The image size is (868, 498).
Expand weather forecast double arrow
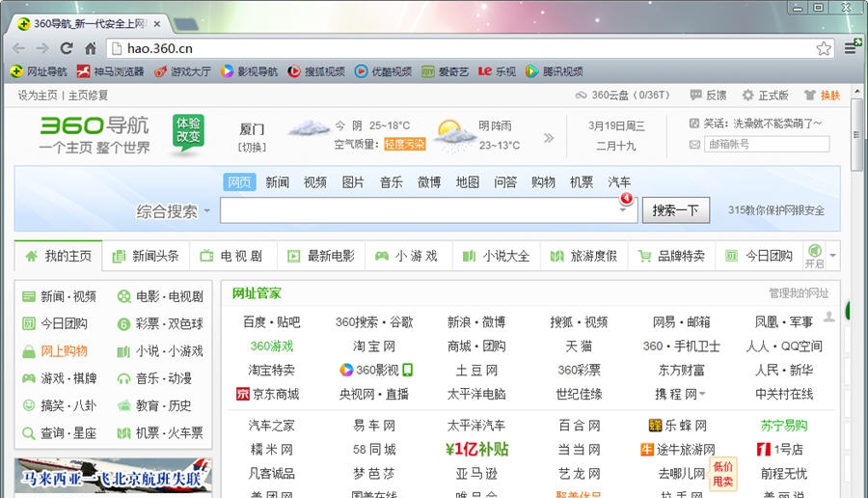tap(549, 138)
